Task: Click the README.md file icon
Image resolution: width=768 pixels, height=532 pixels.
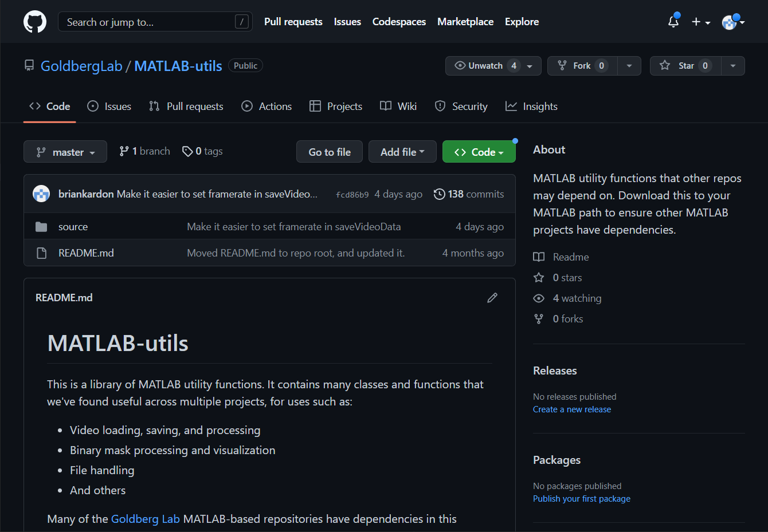Action: tap(41, 253)
